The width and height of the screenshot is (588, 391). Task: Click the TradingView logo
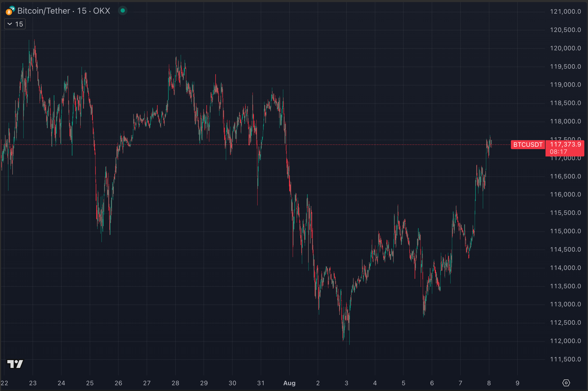tap(15, 364)
